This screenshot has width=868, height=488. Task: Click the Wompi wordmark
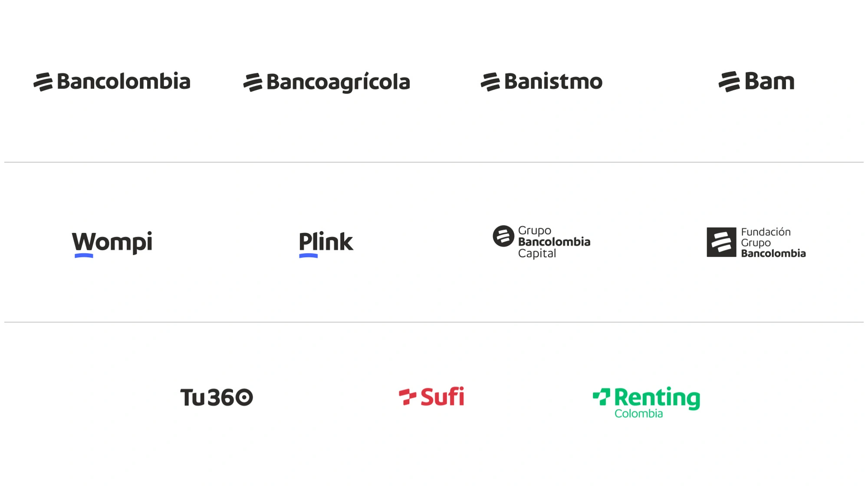pyautogui.click(x=112, y=241)
